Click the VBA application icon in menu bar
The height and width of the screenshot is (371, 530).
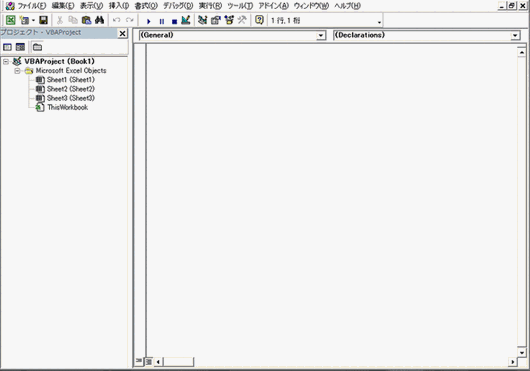[10, 6]
